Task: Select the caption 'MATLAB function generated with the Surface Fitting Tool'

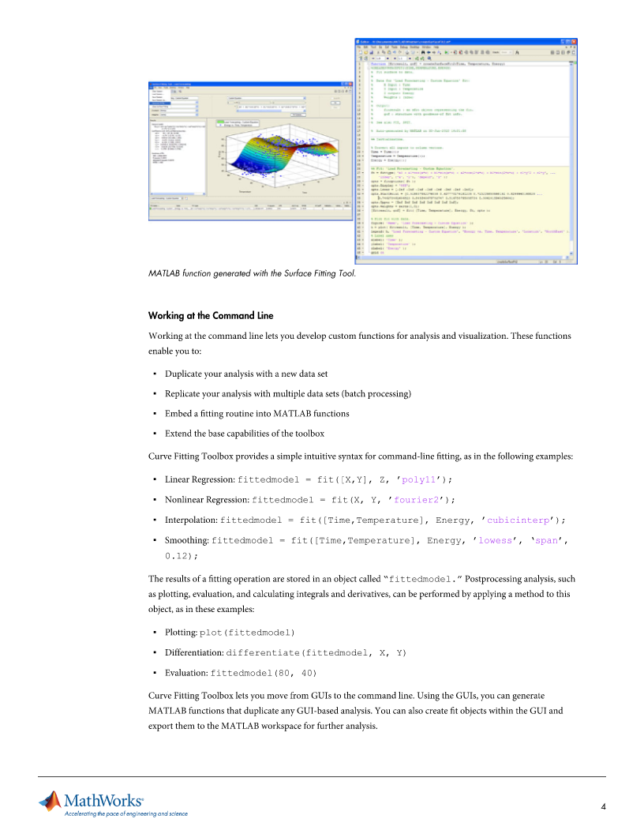Action: pos(252,273)
